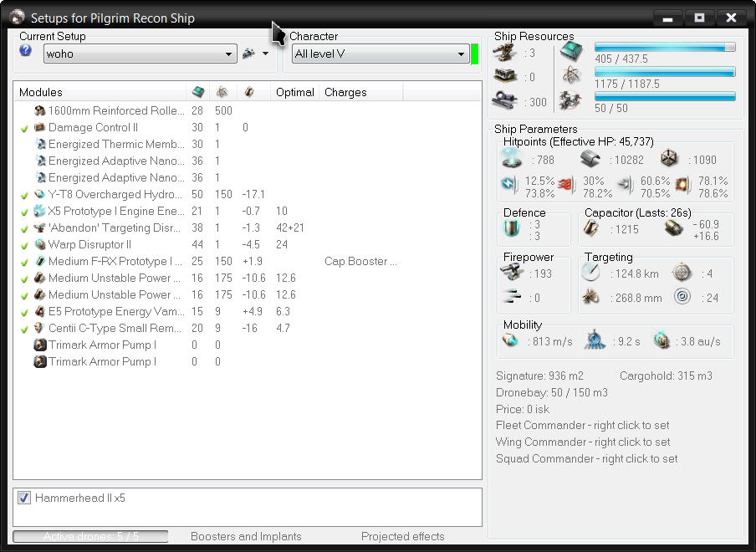Click the ship setup options icon
756x552 pixels.
click(248, 53)
